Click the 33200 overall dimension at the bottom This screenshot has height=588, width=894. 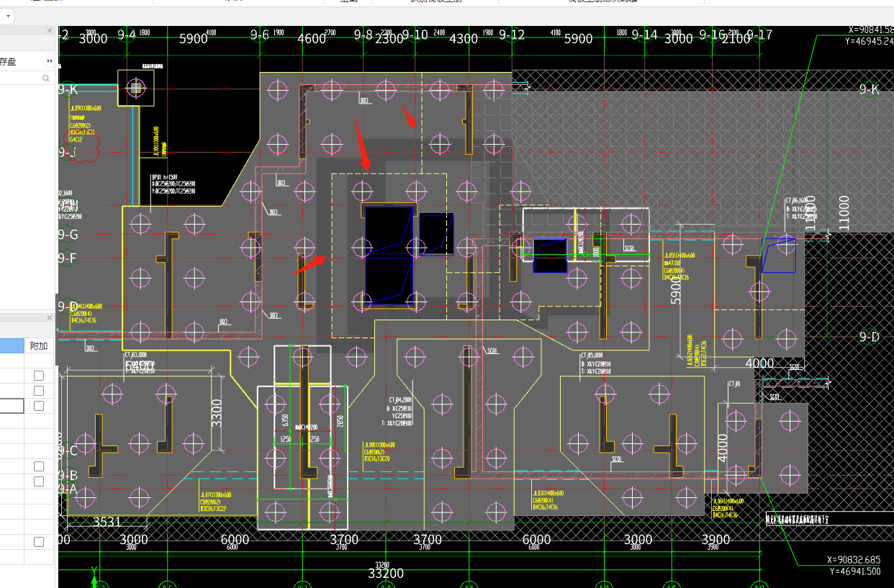386,574
